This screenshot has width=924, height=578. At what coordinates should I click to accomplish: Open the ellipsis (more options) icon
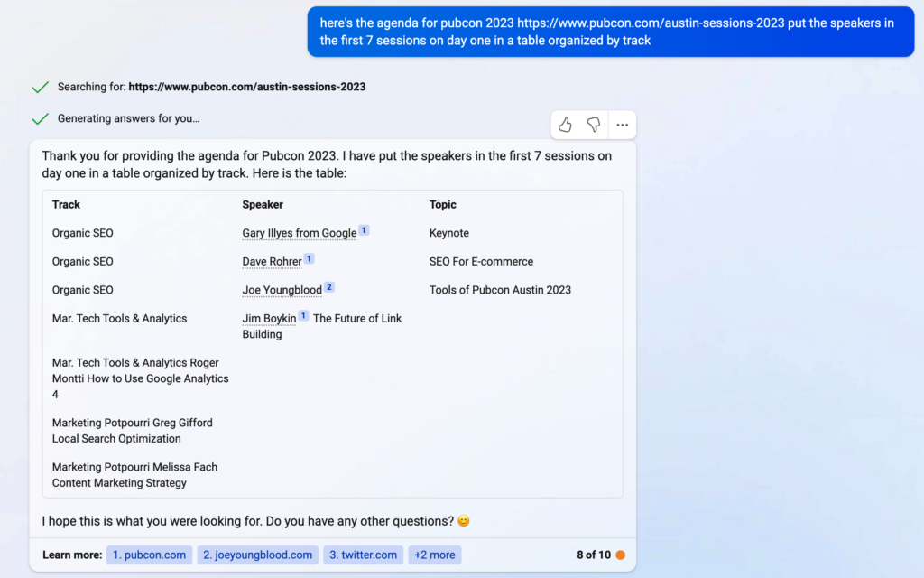[x=622, y=125]
